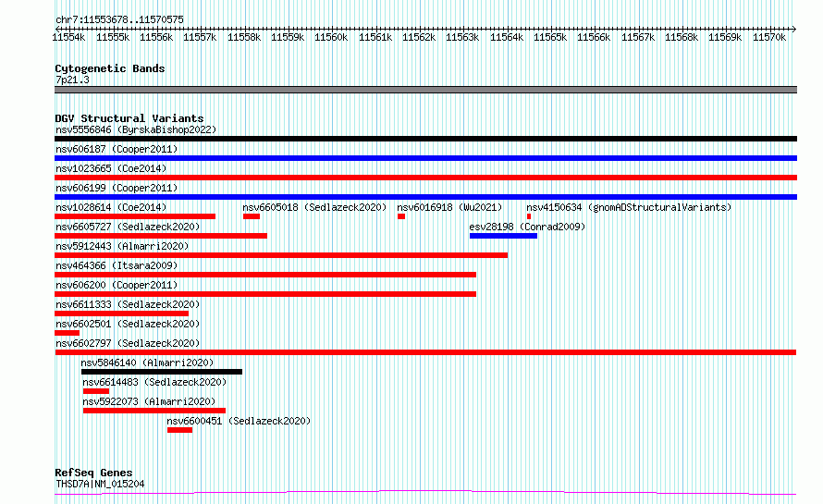The image size is (823, 504).
Task: Select the small red nsv6016918 bar
Action: pos(401,216)
